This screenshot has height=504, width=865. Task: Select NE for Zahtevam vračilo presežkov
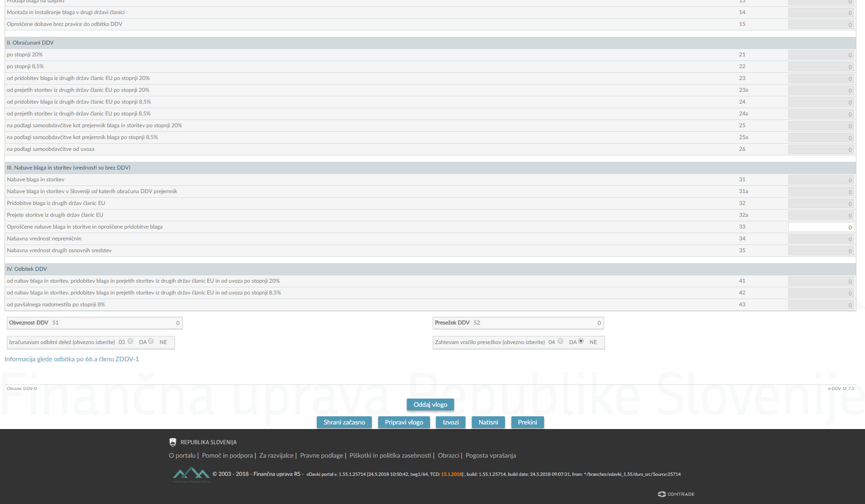(581, 341)
